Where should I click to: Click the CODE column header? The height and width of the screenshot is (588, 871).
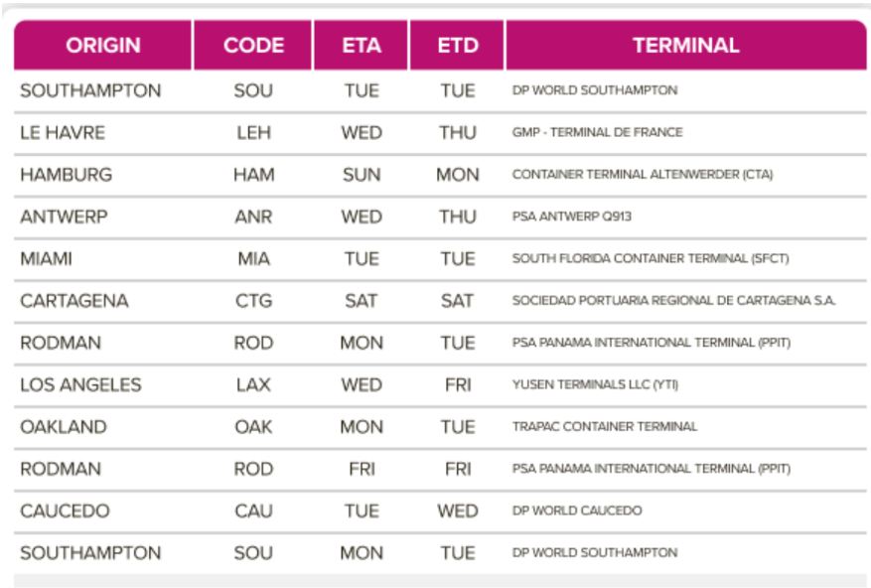[253, 46]
